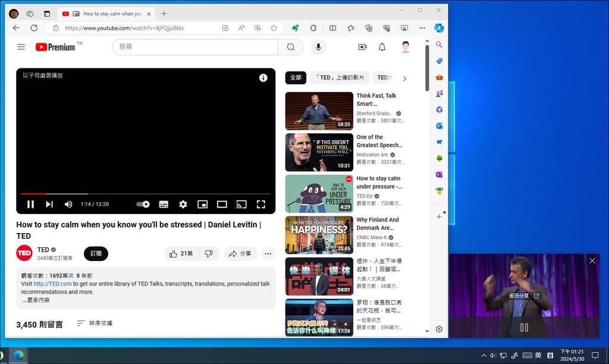Select the 「TED」上傳的影片 filter chip
The image size is (609, 364).
[x=340, y=77]
